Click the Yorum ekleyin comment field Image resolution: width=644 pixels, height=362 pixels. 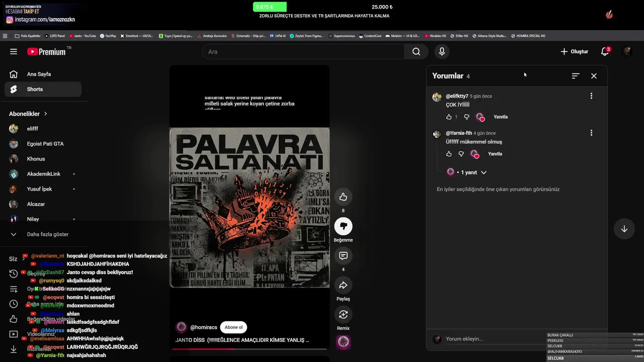tap(493, 339)
